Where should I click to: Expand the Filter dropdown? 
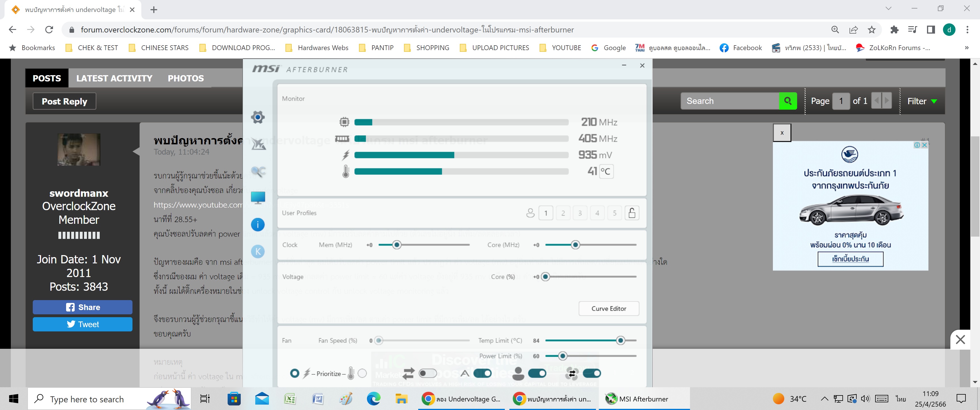pos(922,101)
